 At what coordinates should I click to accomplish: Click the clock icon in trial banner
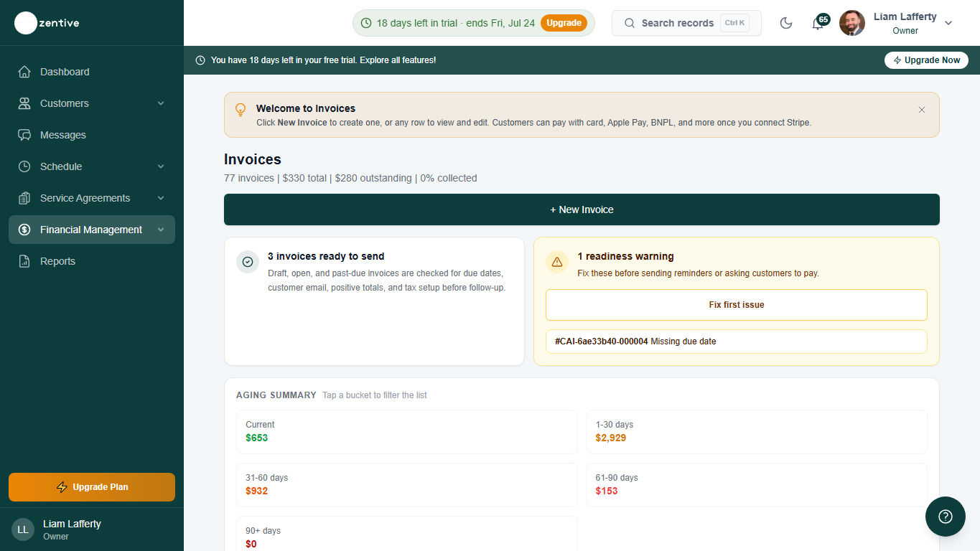click(200, 60)
